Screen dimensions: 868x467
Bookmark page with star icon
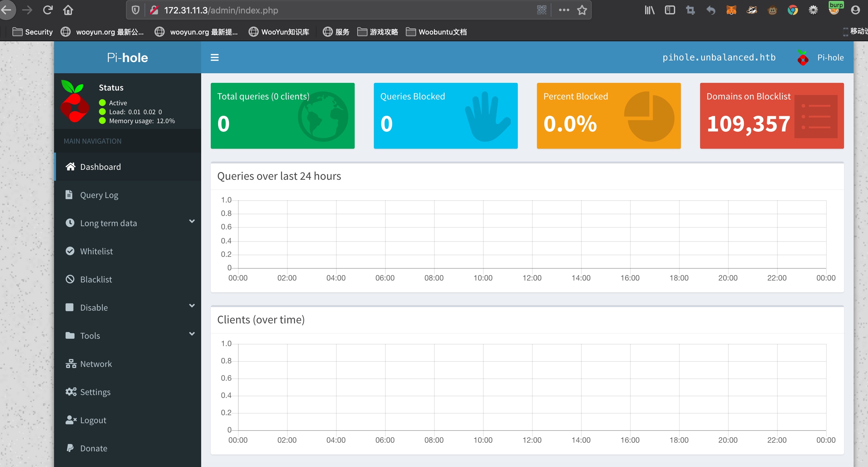click(x=582, y=10)
